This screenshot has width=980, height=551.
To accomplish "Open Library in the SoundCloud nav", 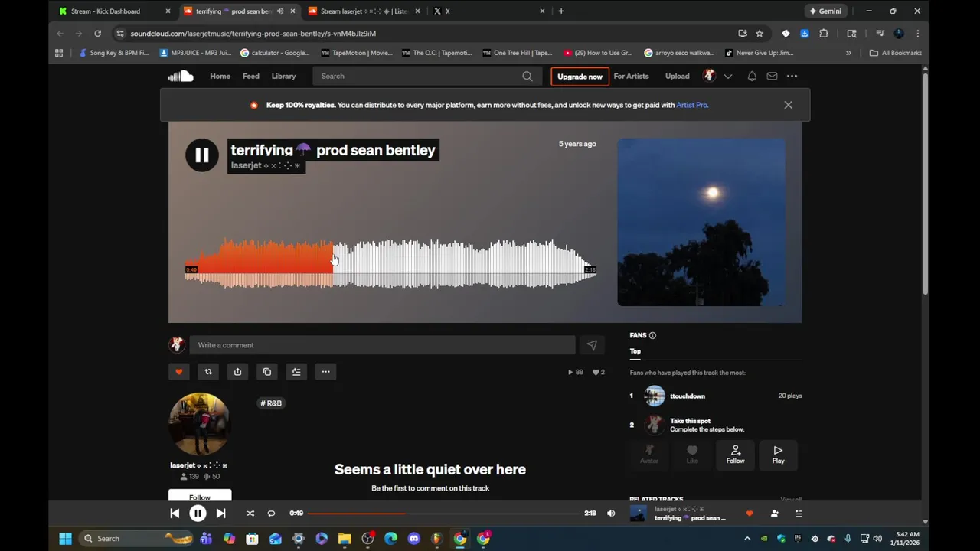I will pos(283,76).
